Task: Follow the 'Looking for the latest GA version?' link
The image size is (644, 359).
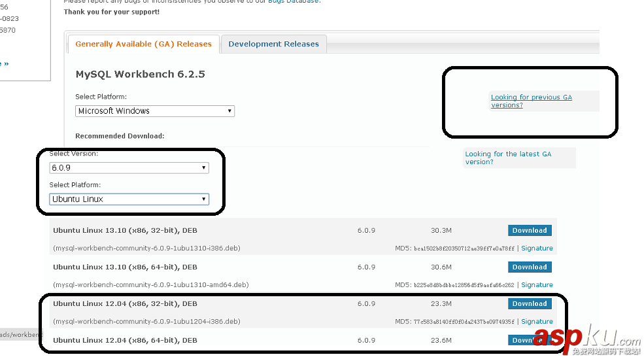Action: coord(508,158)
